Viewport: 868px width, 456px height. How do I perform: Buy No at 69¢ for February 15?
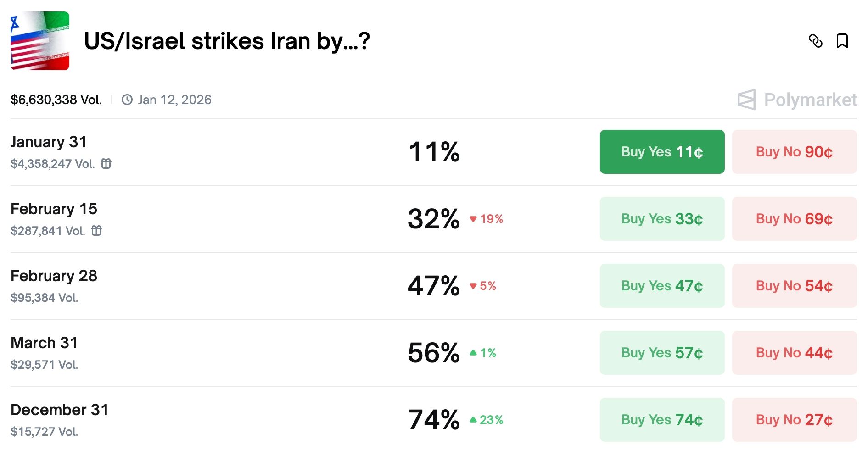[794, 219]
